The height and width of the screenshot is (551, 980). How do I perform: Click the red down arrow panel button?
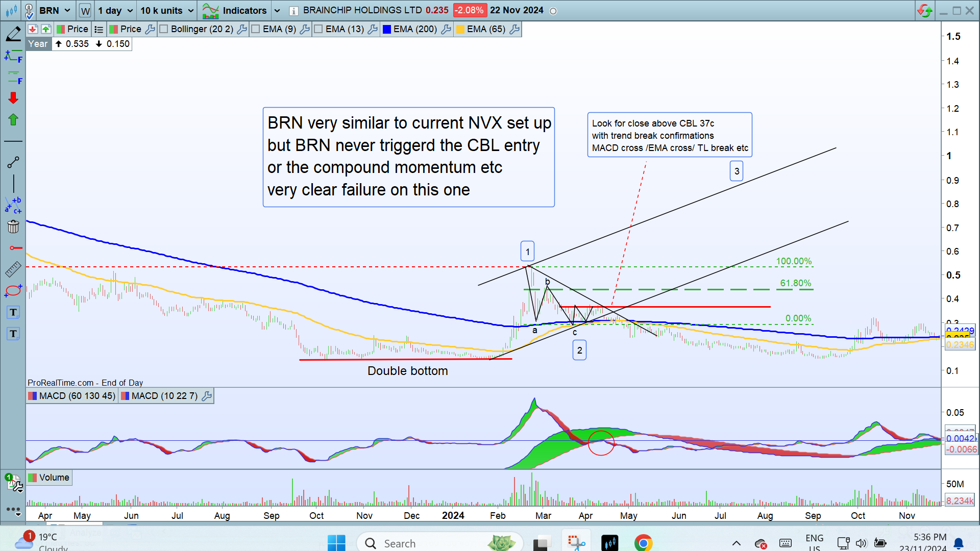33,29
